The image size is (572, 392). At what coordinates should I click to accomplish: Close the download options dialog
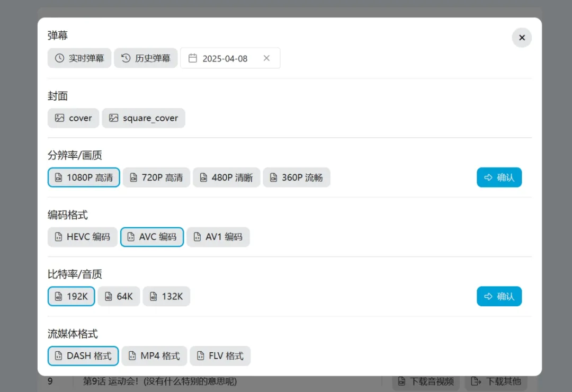[522, 38]
